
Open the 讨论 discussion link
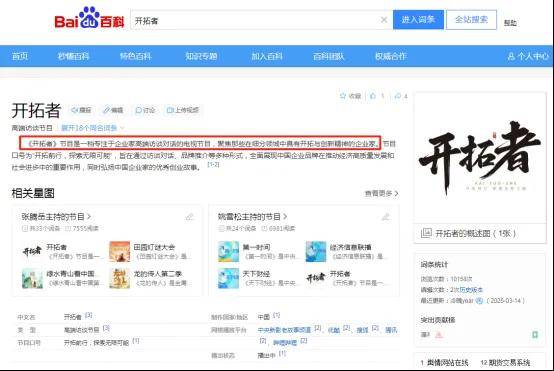tap(145, 110)
